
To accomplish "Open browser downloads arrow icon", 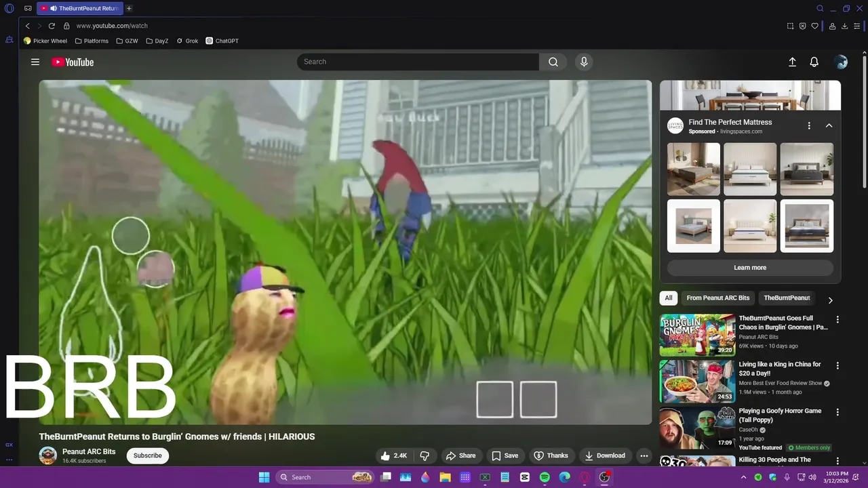I will pos(844,26).
